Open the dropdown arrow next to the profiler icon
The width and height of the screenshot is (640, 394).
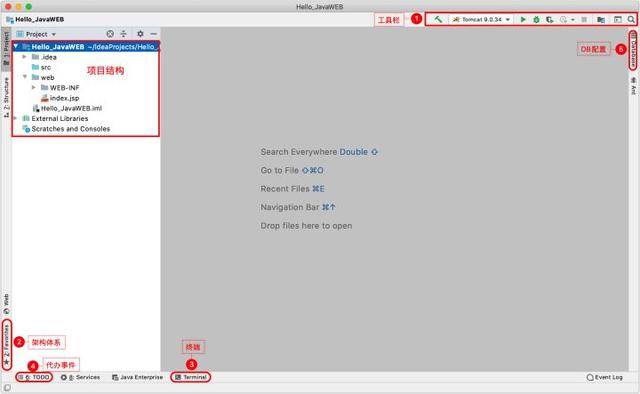click(573, 20)
